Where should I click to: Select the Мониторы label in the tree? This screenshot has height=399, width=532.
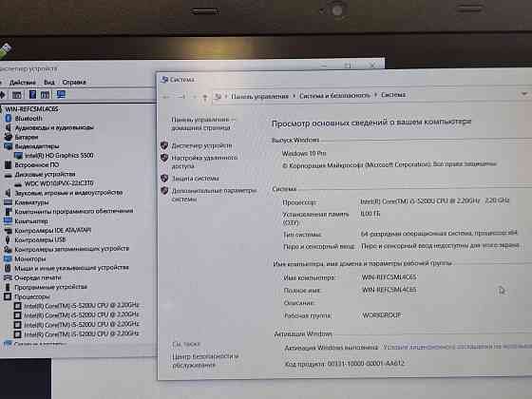[29, 258]
